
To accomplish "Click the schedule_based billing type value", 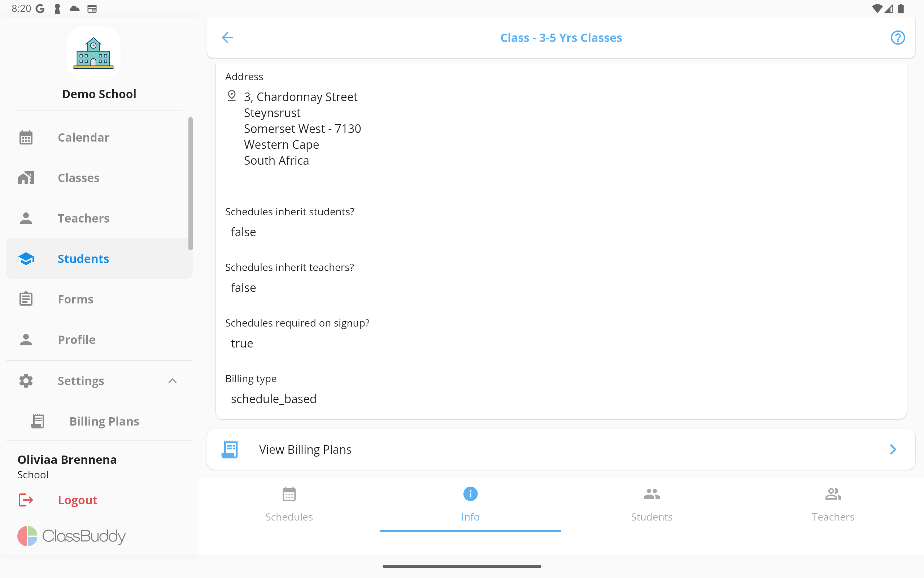I will [274, 399].
